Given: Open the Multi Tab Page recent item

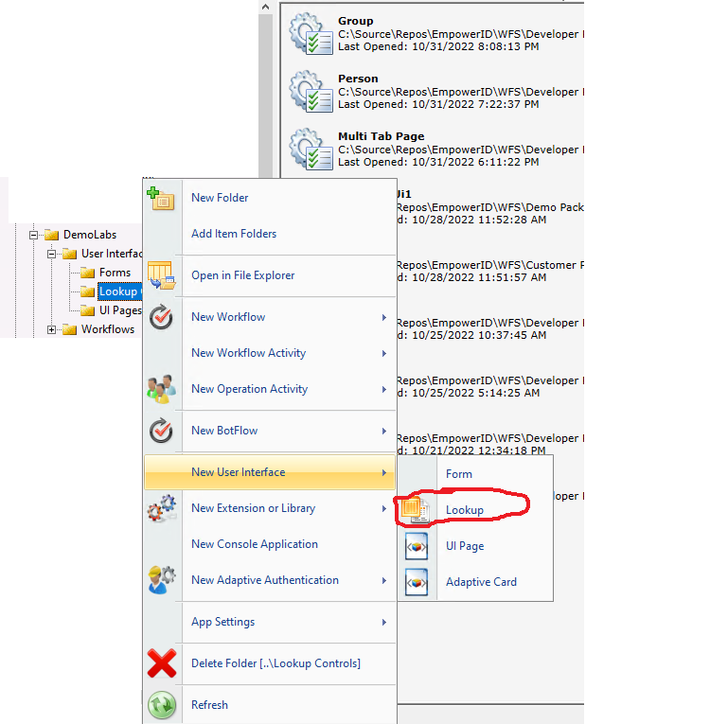Looking at the screenshot, I should 435,149.
